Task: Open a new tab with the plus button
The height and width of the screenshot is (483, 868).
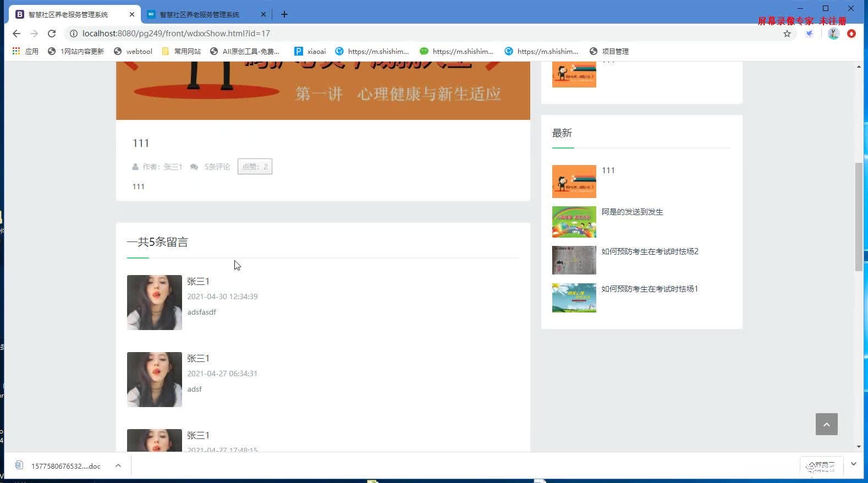Action: pos(284,14)
